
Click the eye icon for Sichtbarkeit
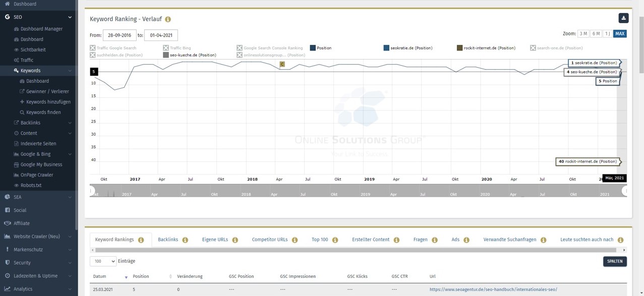(x=16, y=50)
